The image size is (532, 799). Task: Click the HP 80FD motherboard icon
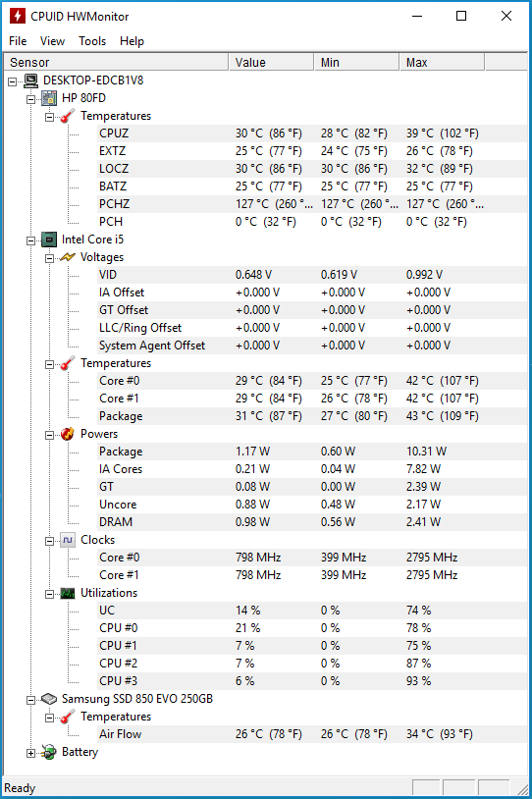click(49, 98)
